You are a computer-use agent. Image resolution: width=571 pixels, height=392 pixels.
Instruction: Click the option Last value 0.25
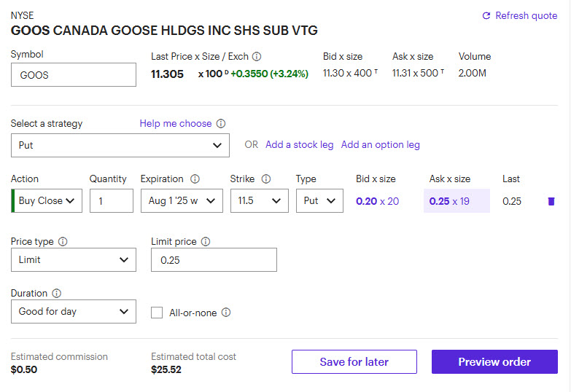pyautogui.click(x=512, y=201)
